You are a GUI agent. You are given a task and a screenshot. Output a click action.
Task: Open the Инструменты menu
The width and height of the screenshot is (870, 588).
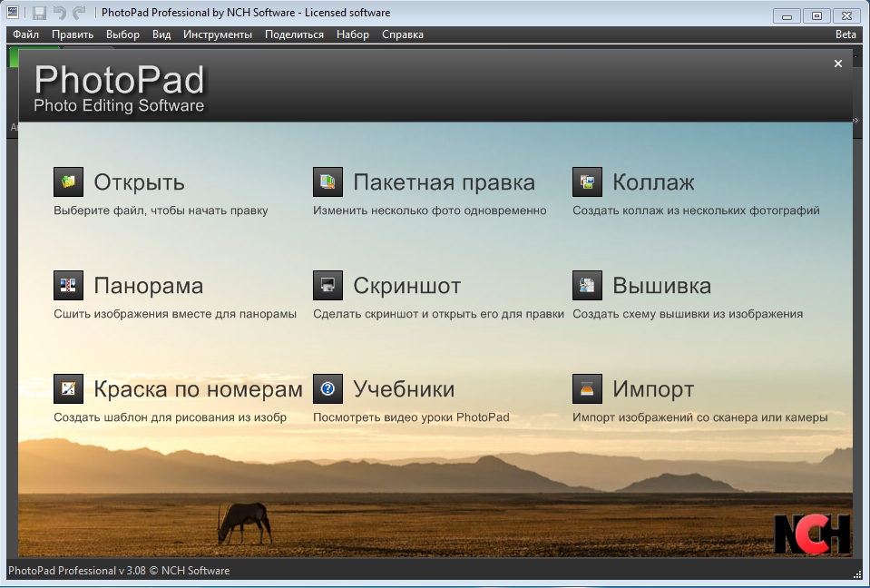tap(218, 34)
